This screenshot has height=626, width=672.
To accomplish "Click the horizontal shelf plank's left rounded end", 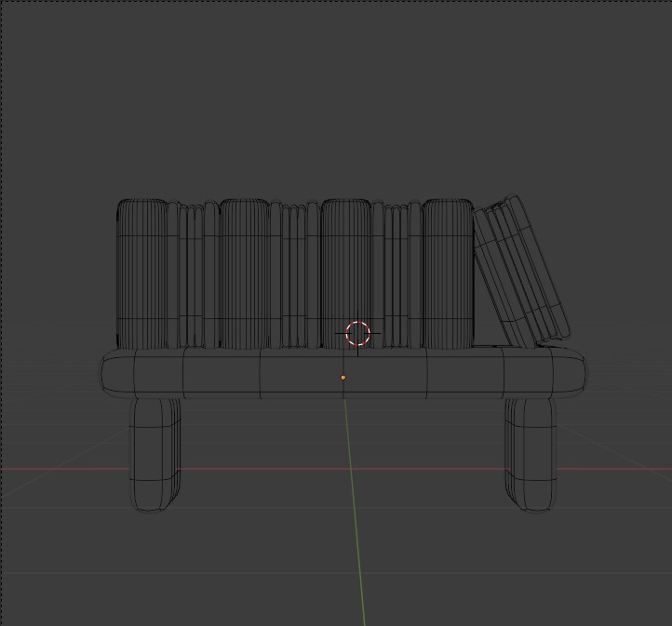I will tap(118, 373).
